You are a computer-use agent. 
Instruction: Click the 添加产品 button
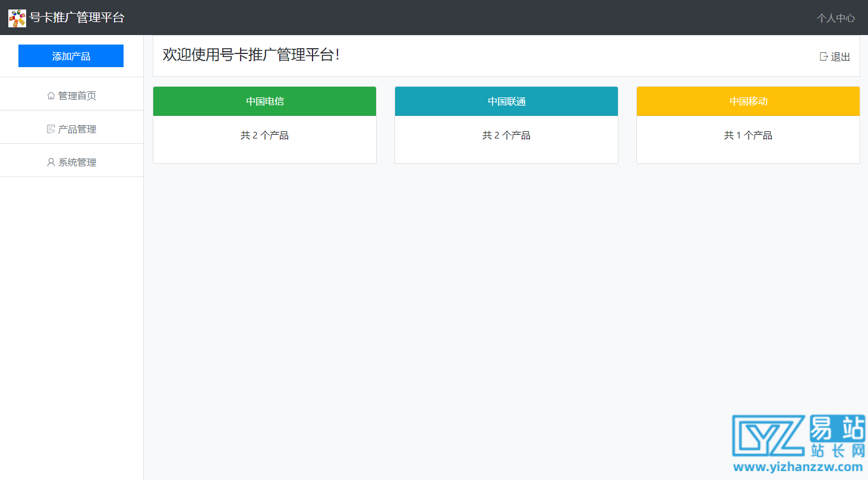point(71,56)
